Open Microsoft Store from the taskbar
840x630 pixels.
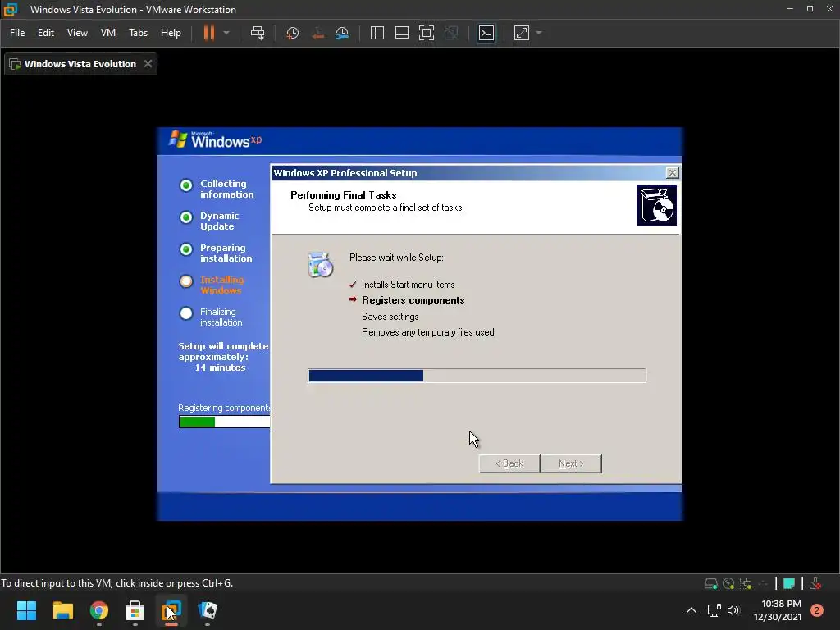[x=135, y=610]
